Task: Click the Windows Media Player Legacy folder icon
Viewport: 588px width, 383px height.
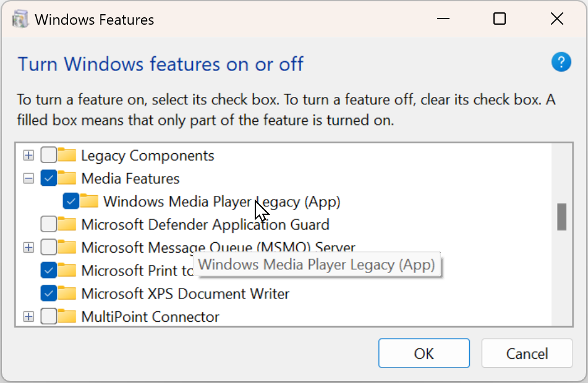Action: [90, 201]
